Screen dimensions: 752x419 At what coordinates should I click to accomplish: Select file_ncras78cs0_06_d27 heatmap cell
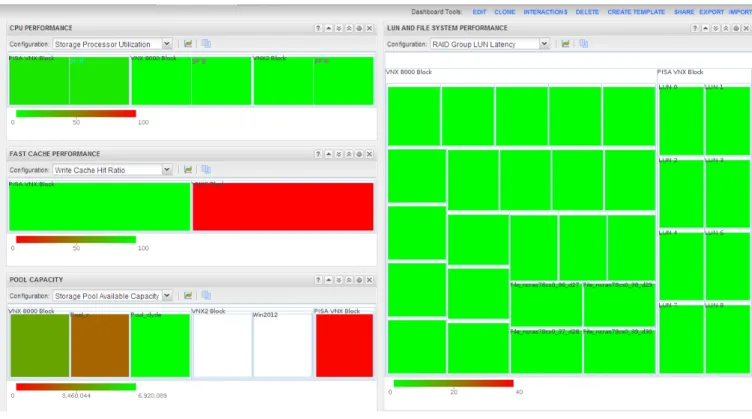tap(546, 304)
